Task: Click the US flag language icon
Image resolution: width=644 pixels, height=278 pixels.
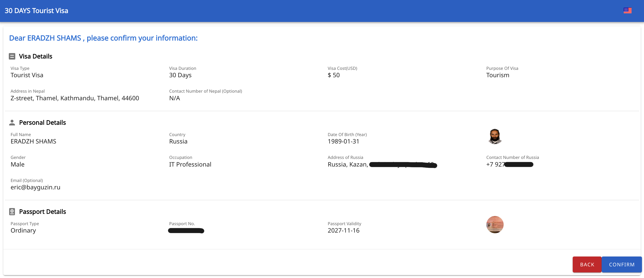Action: pyautogui.click(x=627, y=11)
